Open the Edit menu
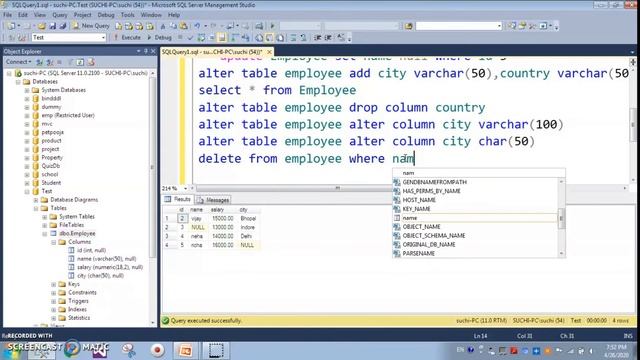 (23, 15)
